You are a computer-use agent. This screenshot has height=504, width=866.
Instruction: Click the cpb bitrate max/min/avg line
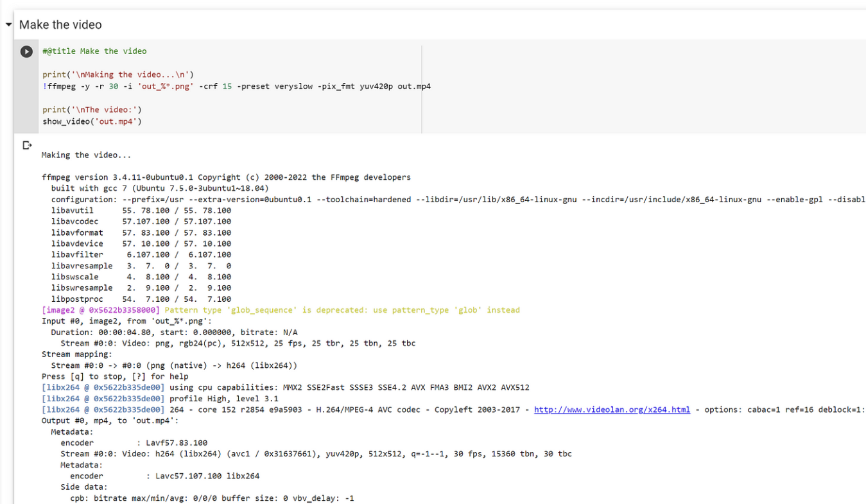pos(212,498)
